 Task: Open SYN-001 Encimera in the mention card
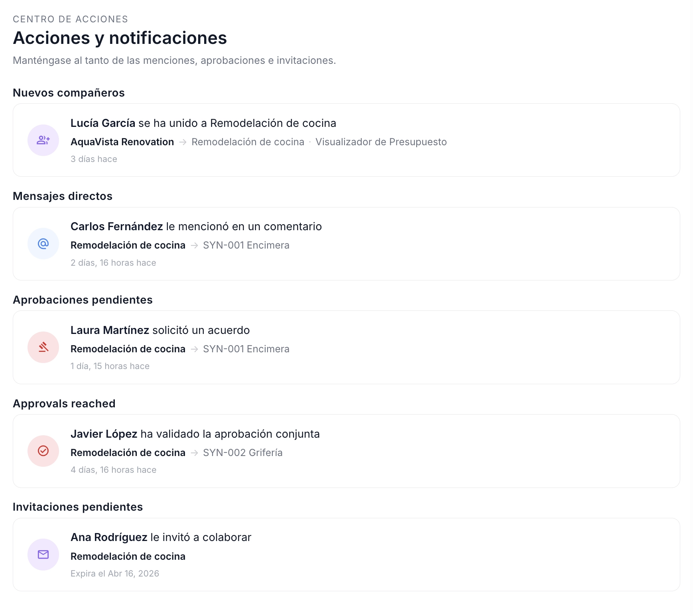tap(246, 245)
